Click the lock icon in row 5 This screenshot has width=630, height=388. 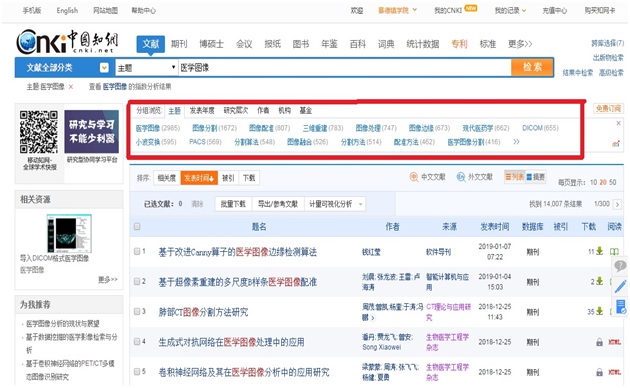[599, 372]
